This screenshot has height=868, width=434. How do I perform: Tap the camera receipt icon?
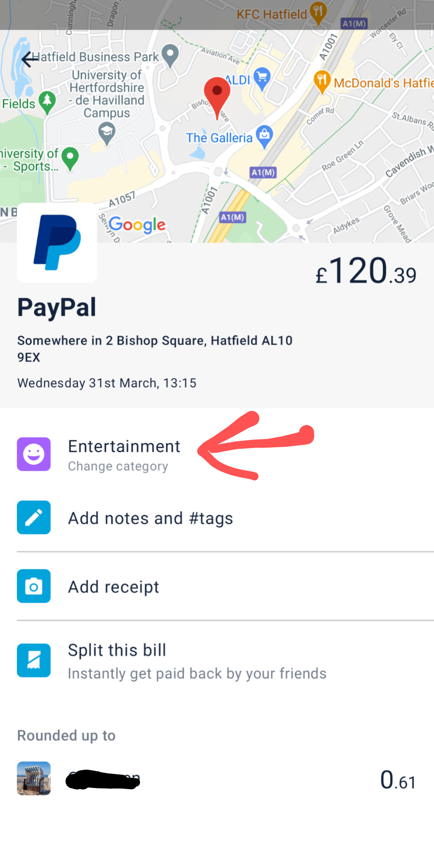click(34, 586)
